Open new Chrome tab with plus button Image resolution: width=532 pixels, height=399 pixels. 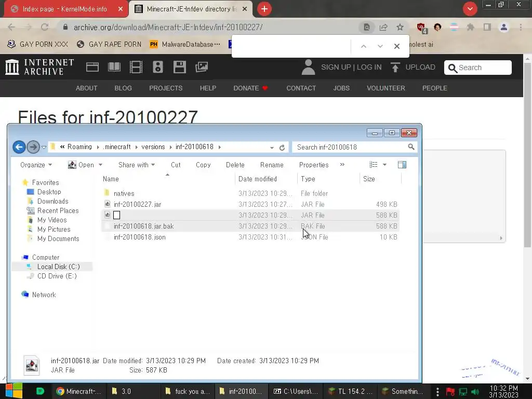264,9
